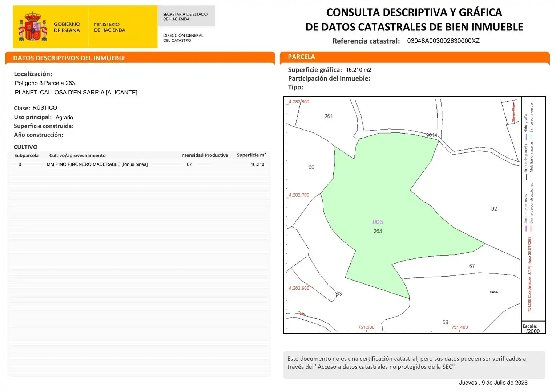Click the 'Superficie m²' column header
Image resolution: width=556 pixels, height=392 pixels.
tap(251, 155)
